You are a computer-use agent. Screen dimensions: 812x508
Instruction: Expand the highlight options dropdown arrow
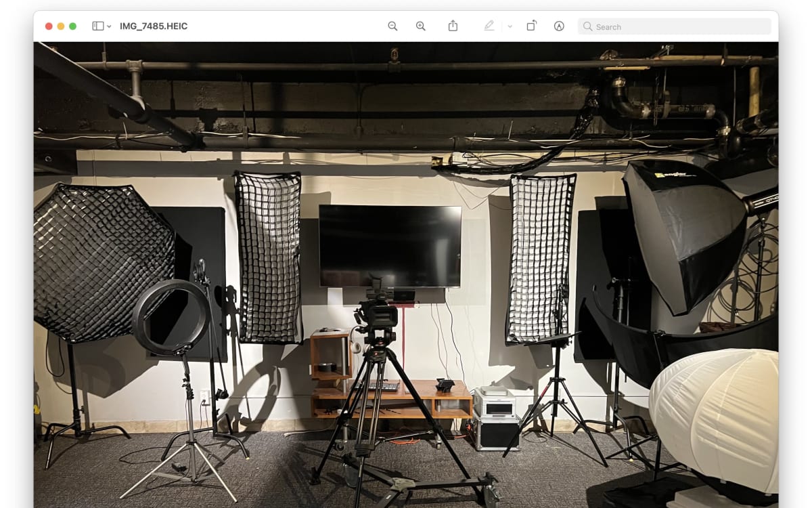coord(510,26)
